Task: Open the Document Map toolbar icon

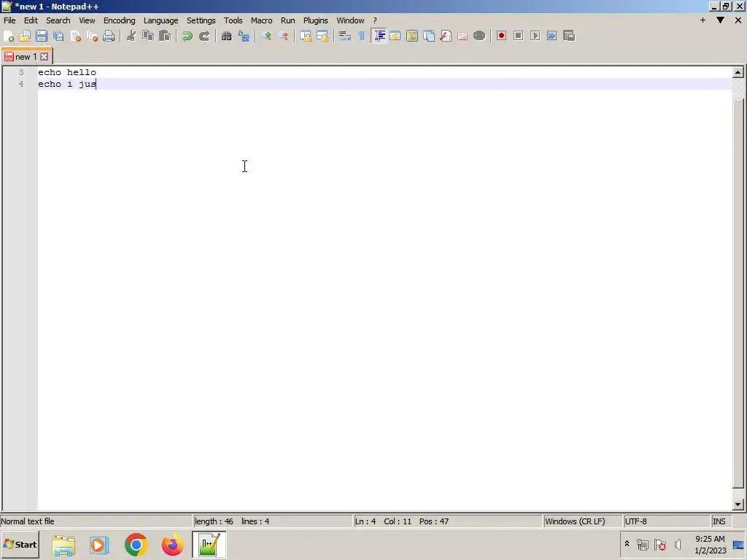Action: (x=412, y=36)
